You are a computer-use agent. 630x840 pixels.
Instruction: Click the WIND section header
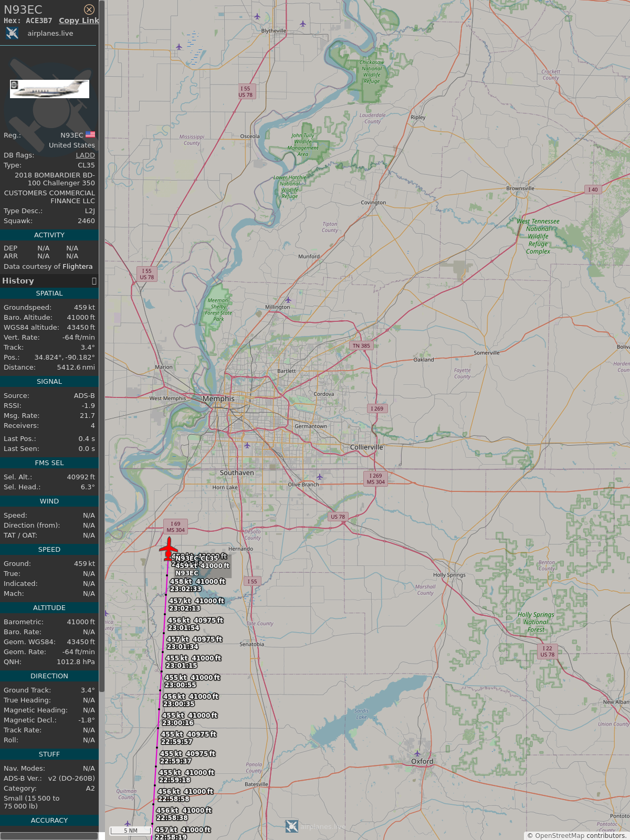tap(49, 501)
